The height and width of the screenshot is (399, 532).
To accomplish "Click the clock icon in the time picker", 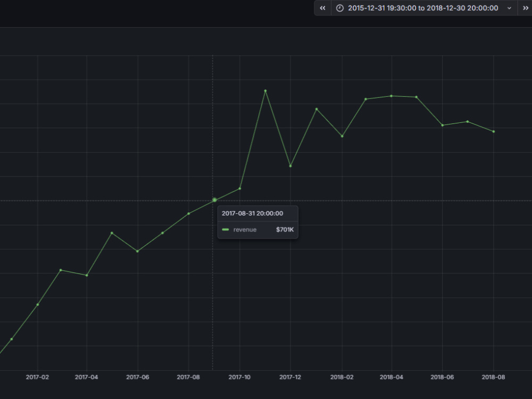I will pyautogui.click(x=339, y=8).
